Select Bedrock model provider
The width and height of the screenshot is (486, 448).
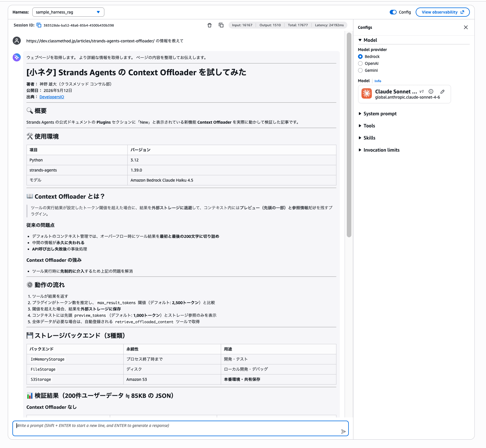click(360, 57)
